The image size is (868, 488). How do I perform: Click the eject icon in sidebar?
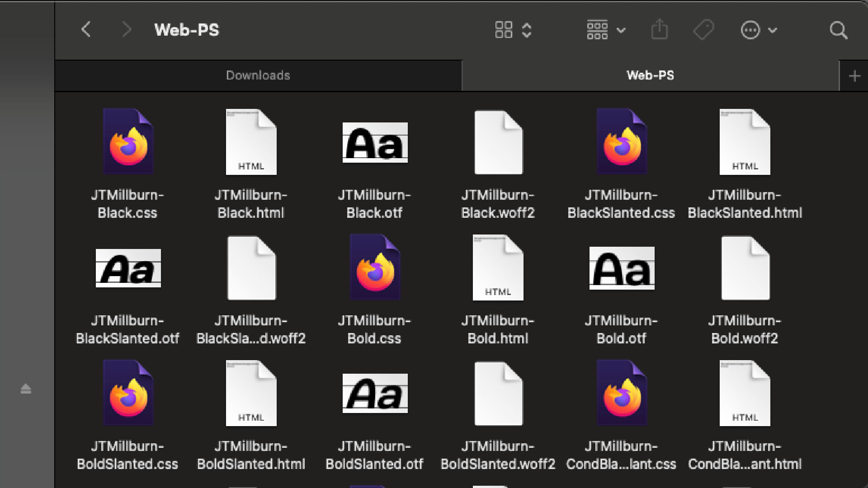click(x=26, y=389)
